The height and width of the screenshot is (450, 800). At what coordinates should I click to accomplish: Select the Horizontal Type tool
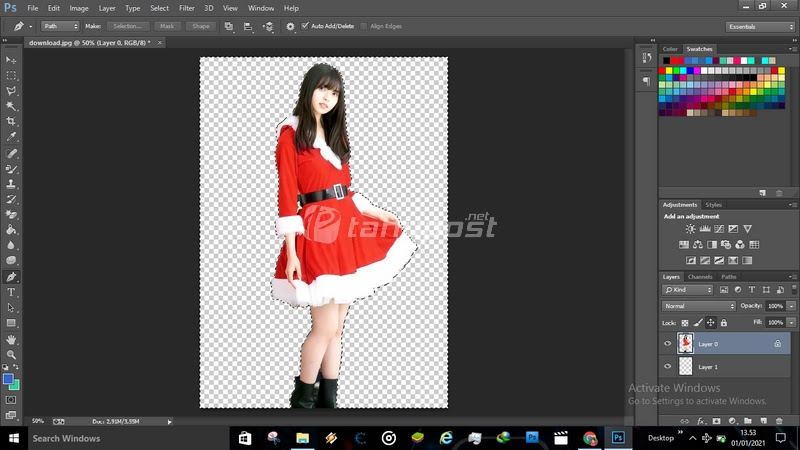tap(11, 292)
